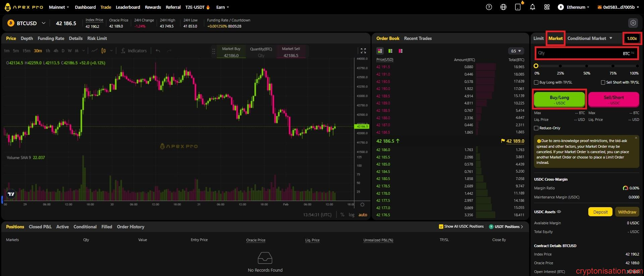
Task: Open the Dashboard page
Action: [85, 7]
